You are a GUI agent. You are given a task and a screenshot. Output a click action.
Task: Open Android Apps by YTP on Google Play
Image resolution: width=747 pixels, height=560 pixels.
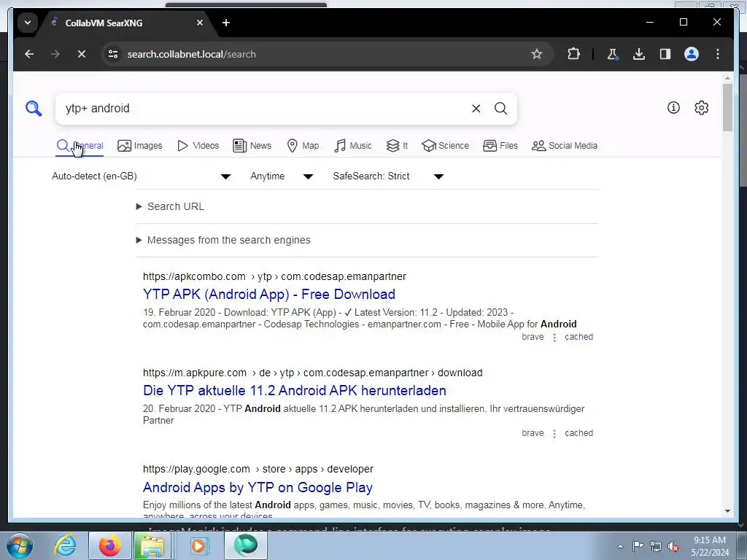(x=258, y=487)
